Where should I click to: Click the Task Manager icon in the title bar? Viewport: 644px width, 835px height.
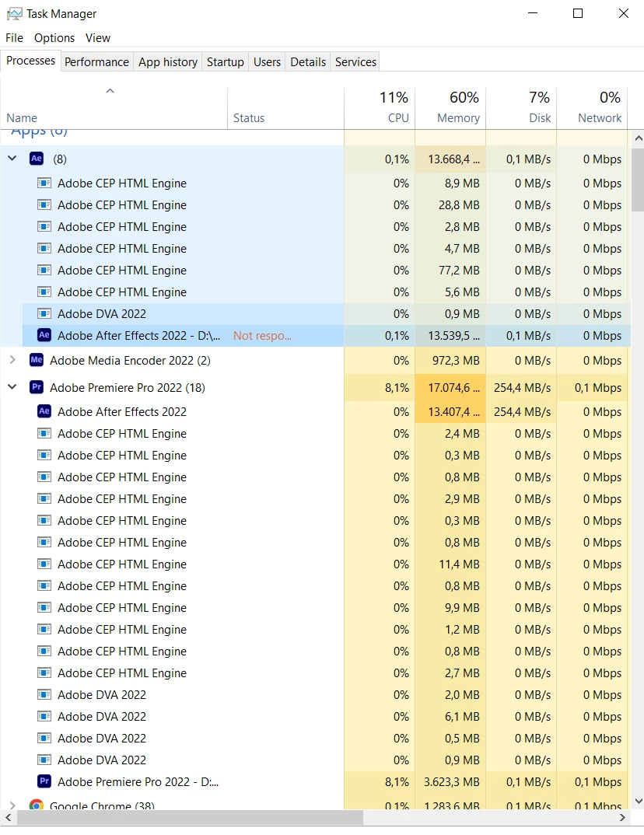(14, 14)
